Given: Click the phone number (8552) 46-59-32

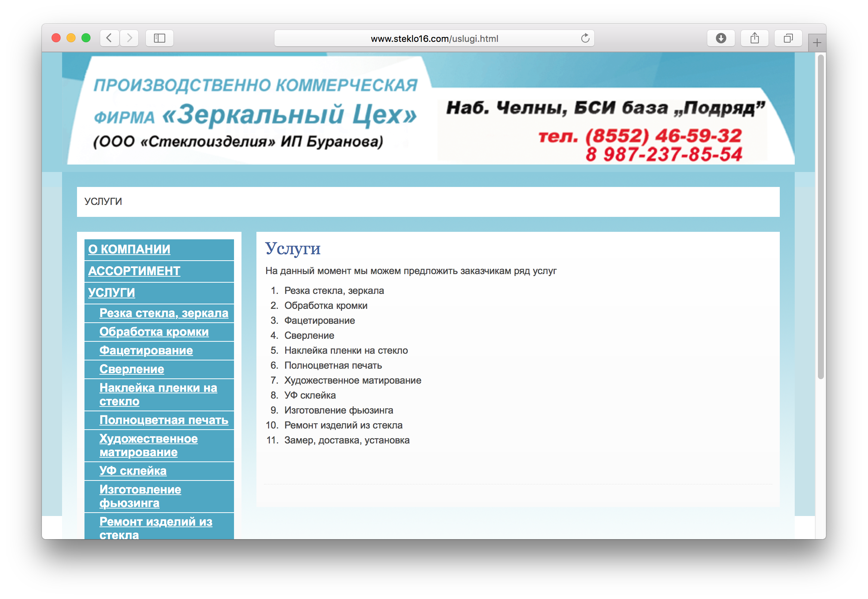Looking at the screenshot, I should pyautogui.click(x=664, y=136).
